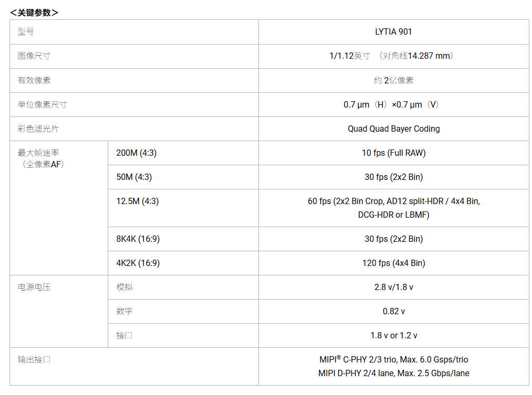Click the MIPI C-PHY 2/3 trio line
Viewport: 532px width, 395px height.
click(393, 359)
